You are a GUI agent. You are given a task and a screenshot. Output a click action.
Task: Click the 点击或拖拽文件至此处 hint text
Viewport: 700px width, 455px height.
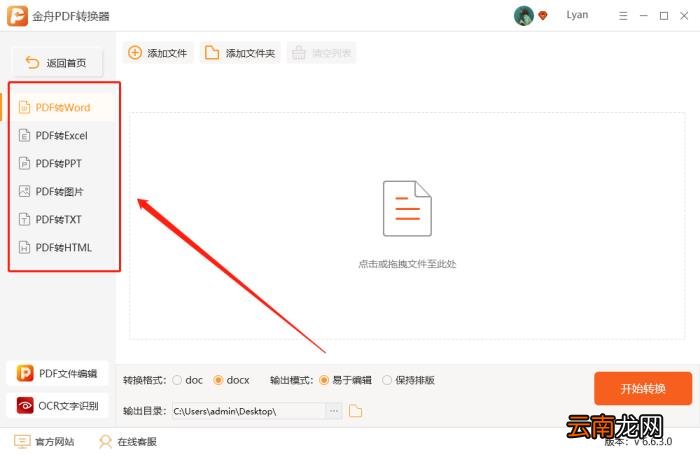[x=407, y=264]
